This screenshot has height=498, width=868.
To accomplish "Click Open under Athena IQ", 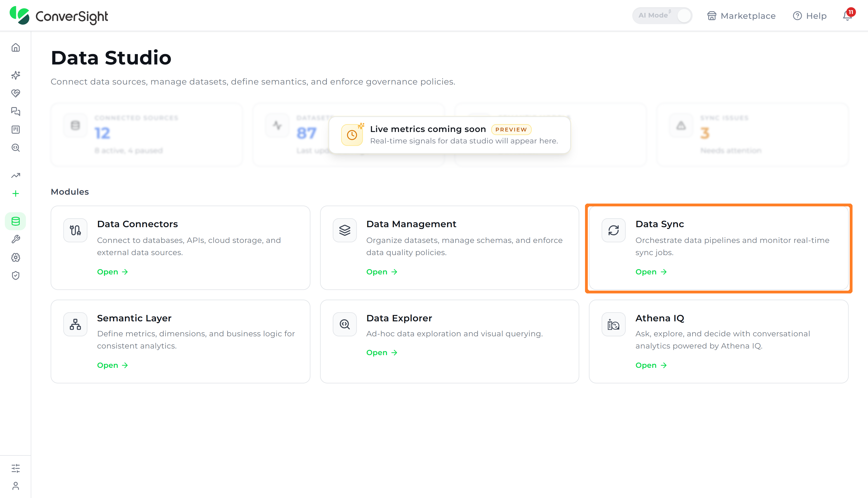I will point(651,365).
